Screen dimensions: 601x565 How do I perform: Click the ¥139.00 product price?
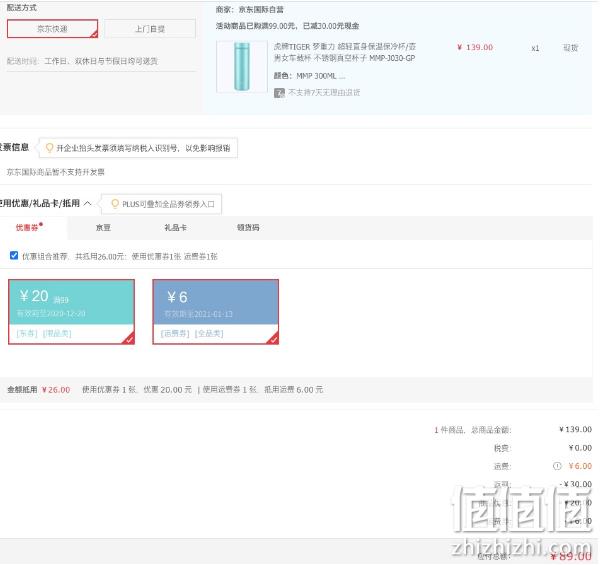[475, 47]
